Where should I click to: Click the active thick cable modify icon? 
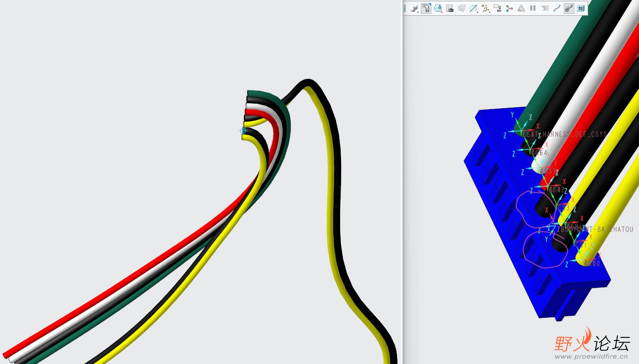click(568, 7)
